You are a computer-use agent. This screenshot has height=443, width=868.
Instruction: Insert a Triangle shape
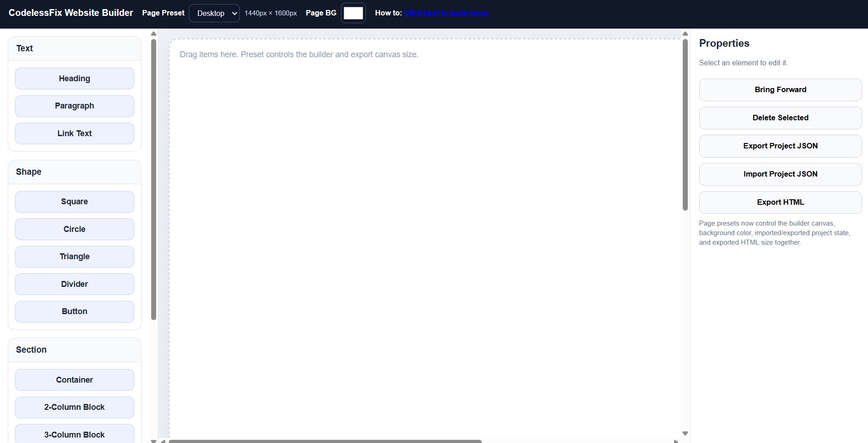(x=74, y=256)
